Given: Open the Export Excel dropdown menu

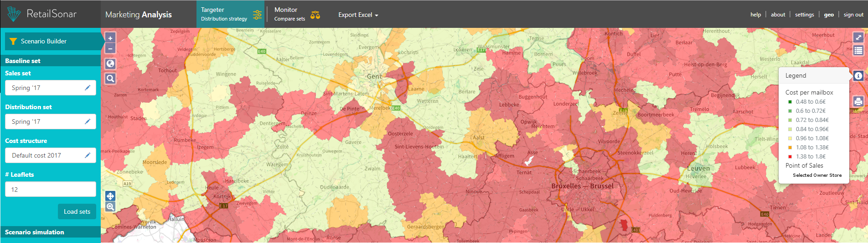Looking at the screenshot, I should (x=358, y=15).
